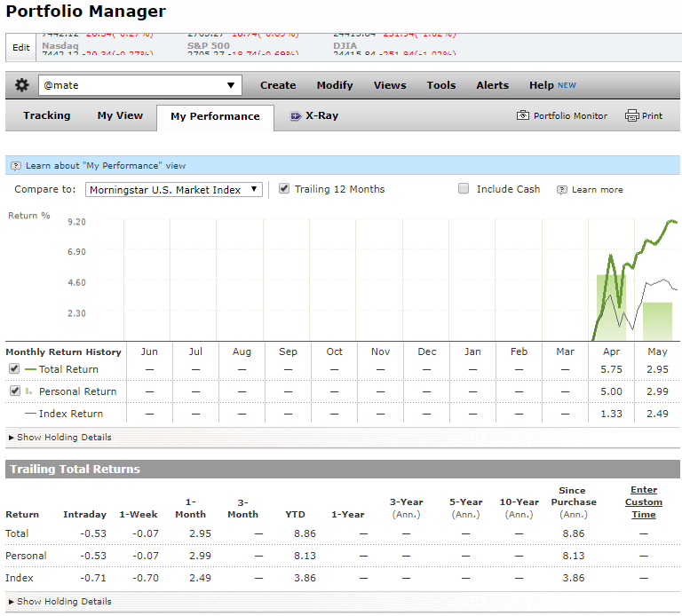Open Learn about My Performance view link
This screenshot has width=682, height=616.
[x=106, y=166]
